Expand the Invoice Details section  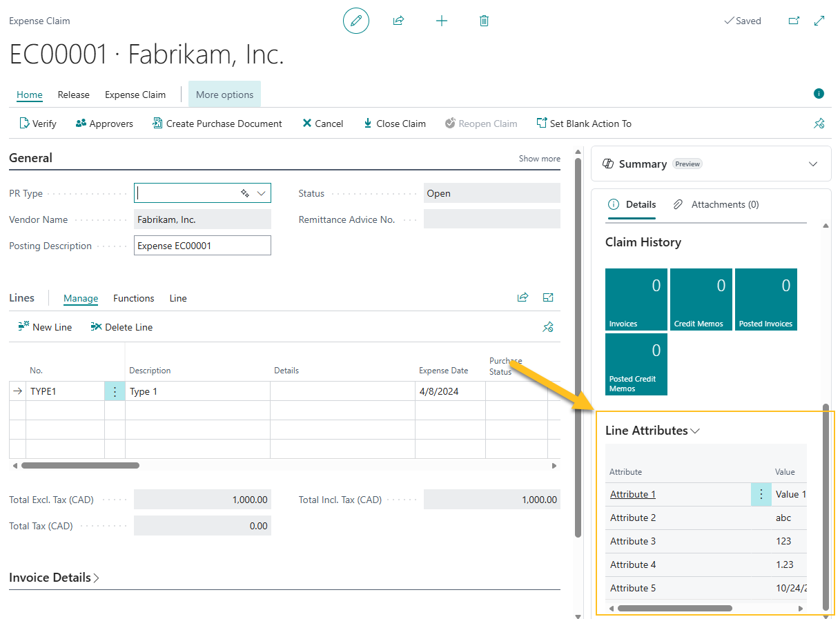[96, 577]
